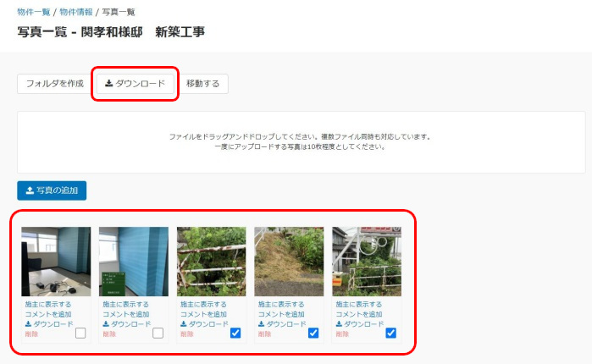Open the grassy slope photo thumbnail
Viewport: 592px width, 364px height.
point(289,262)
